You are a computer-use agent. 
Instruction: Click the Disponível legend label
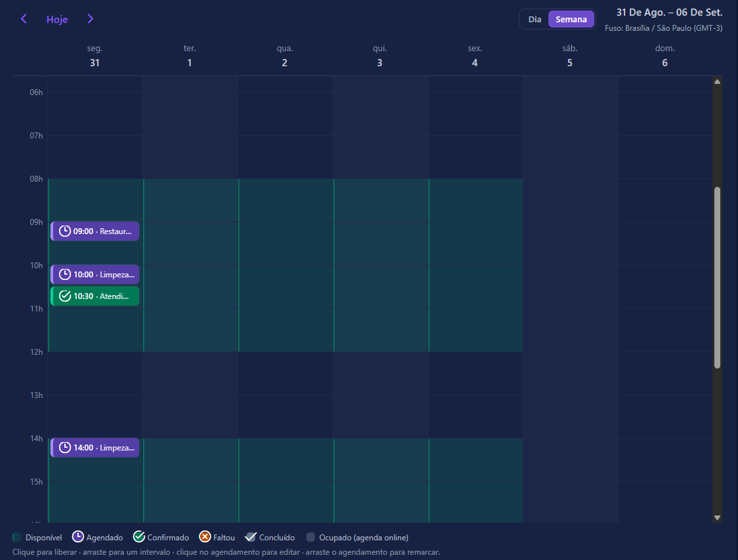coord(44,538)
